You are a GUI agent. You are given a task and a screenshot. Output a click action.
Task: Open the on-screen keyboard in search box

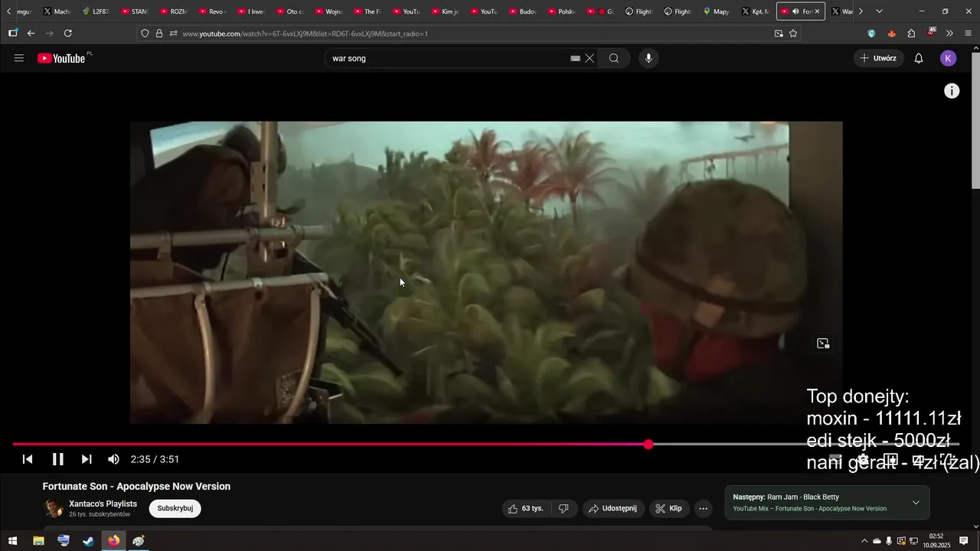point(575,58)
